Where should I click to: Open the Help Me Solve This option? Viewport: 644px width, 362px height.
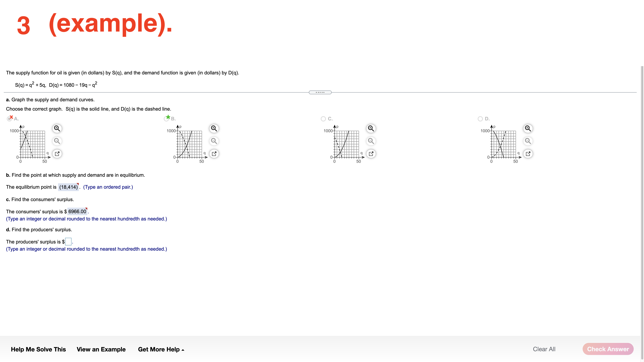tap(38, 349)
